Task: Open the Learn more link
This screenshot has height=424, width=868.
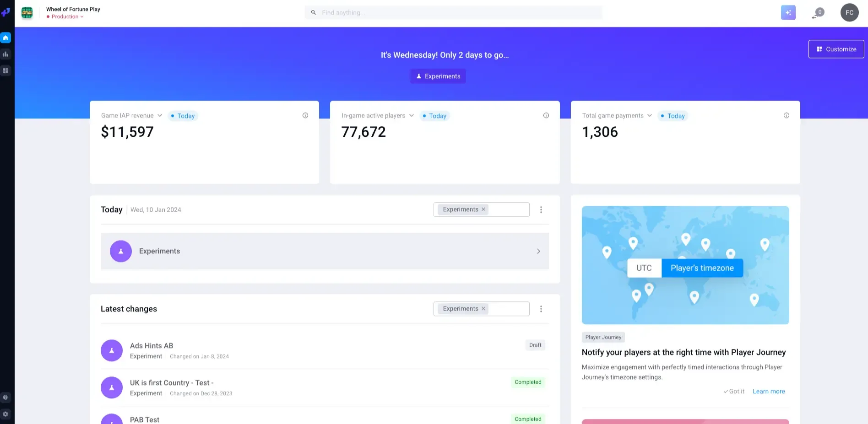Action: click(769, 392)
